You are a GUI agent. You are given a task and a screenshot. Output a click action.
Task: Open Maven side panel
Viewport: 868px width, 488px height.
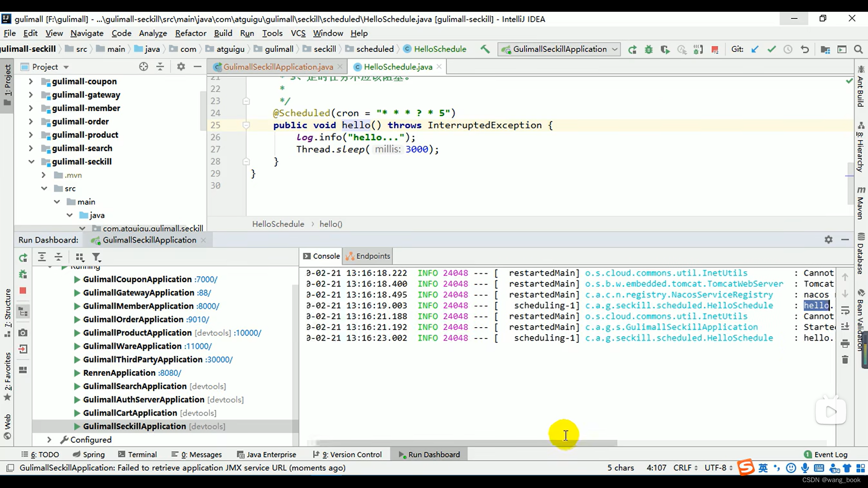tap(861, 203)
